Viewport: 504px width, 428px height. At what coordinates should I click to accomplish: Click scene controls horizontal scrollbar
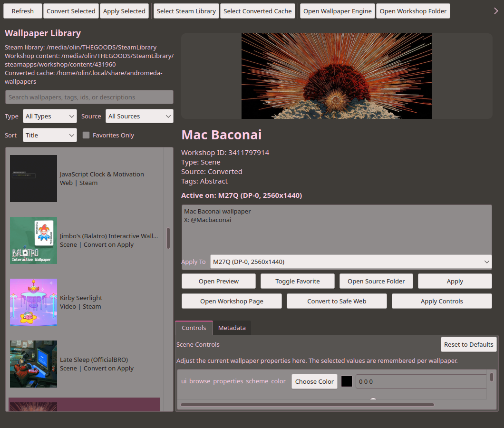pos(307,405)
